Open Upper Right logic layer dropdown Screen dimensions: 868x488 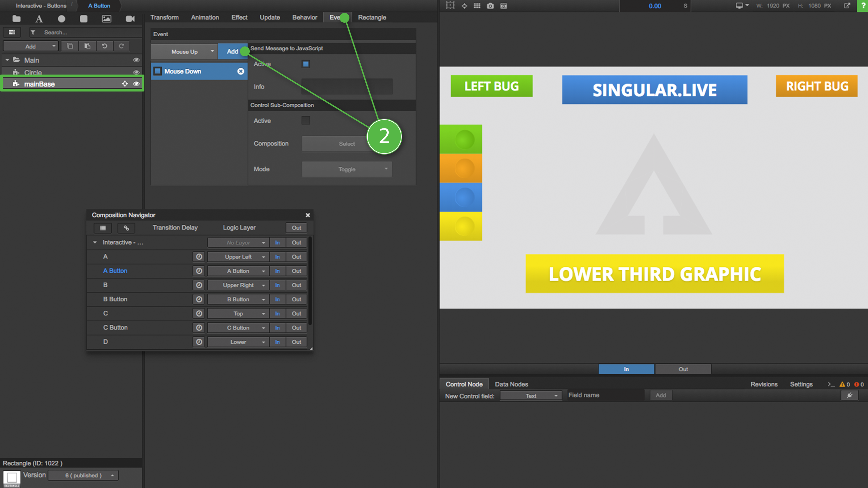coord(238,285)
